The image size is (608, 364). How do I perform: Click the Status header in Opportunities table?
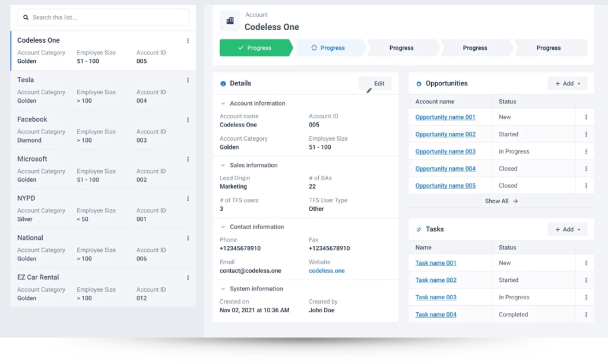507,102
